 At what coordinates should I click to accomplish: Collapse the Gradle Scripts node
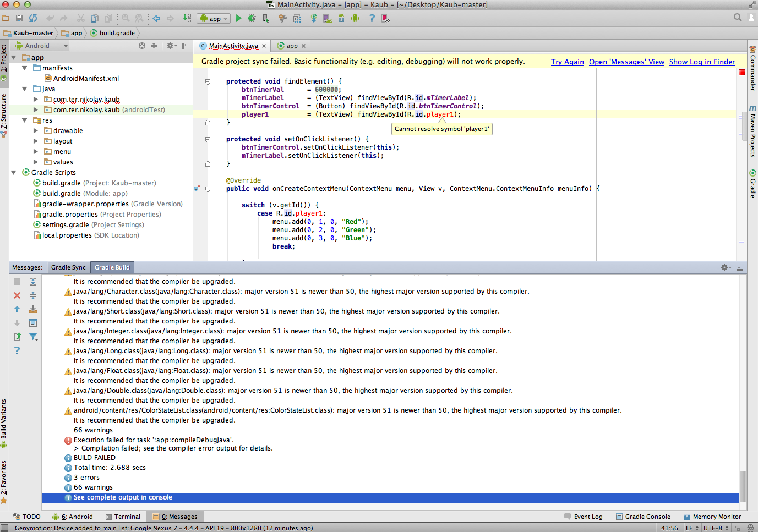click(14, 173)
